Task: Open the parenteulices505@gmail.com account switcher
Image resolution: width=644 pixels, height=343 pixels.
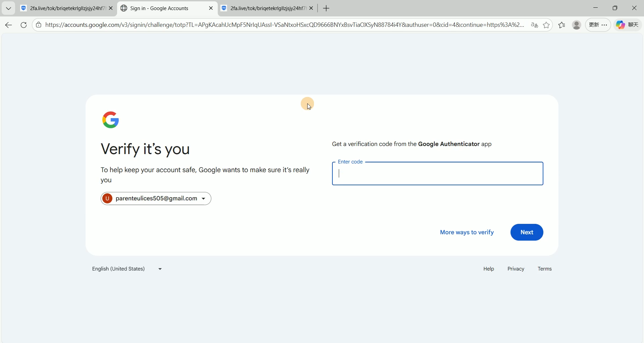Action: (156, 199)
